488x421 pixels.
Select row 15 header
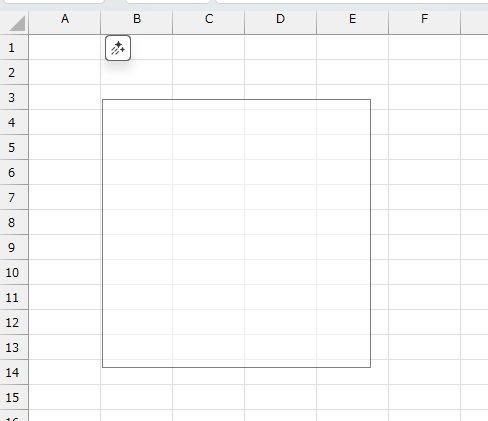(x=14, y=397)
